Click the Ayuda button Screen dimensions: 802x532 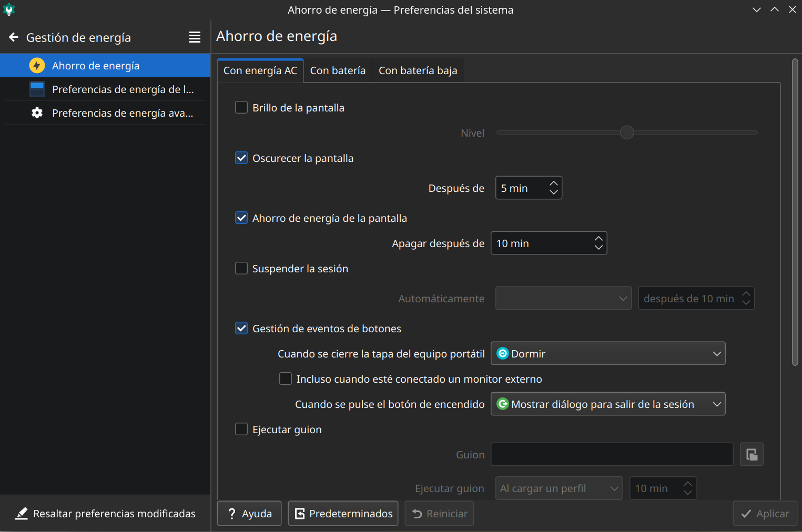click(249, 514)
